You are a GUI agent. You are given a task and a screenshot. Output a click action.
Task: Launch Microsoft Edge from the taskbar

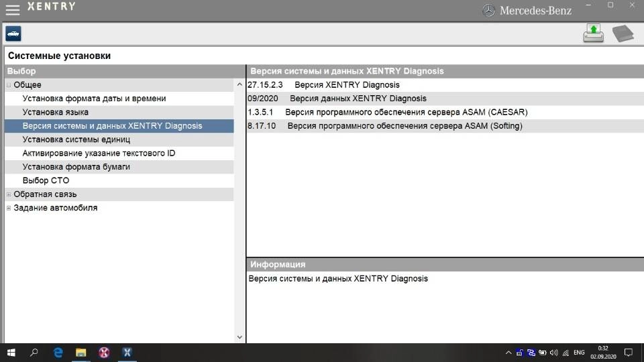point(58,353)
